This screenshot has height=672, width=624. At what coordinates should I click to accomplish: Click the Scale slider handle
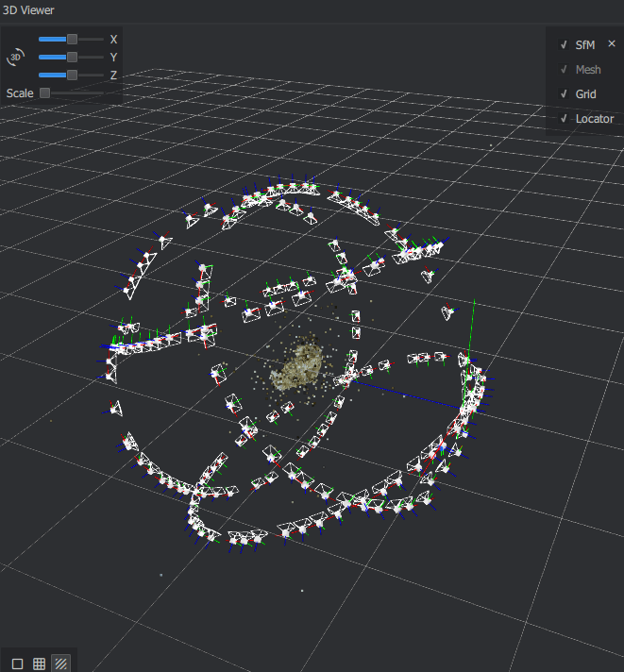(x=44, y=92)
